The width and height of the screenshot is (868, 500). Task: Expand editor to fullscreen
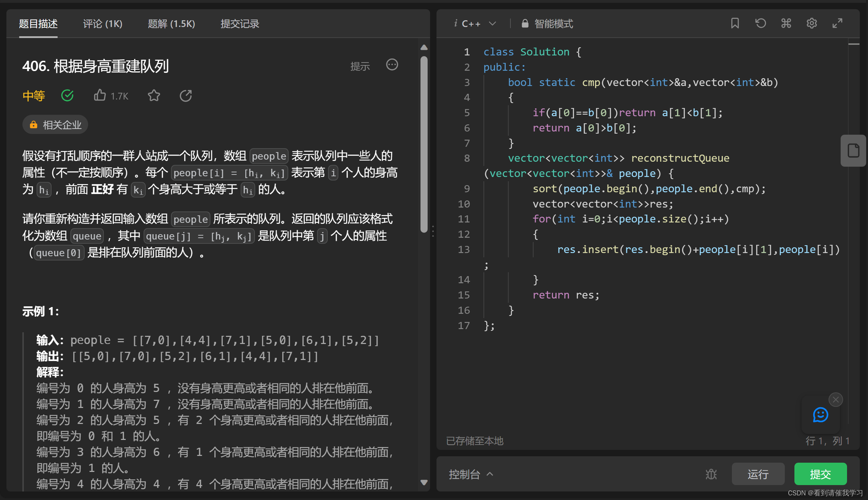point(837,23)
